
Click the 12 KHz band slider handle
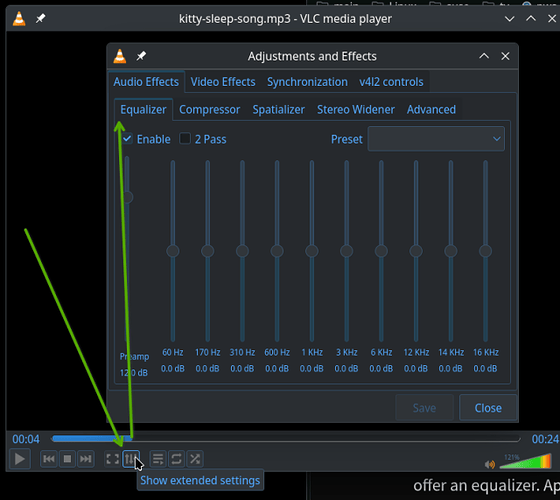tap(416, 251)
